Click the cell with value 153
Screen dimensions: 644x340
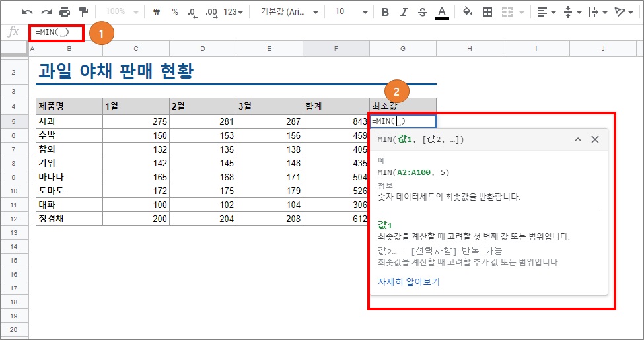pos(203,135)
